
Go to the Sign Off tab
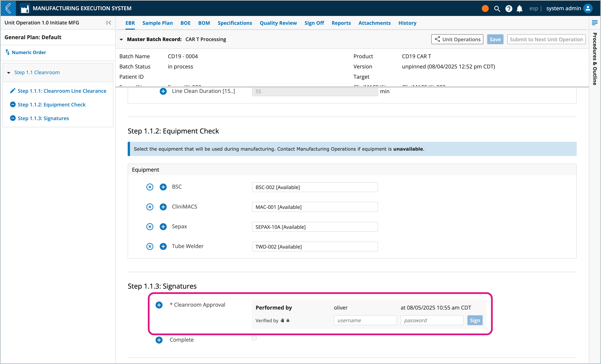coord(314,23)
